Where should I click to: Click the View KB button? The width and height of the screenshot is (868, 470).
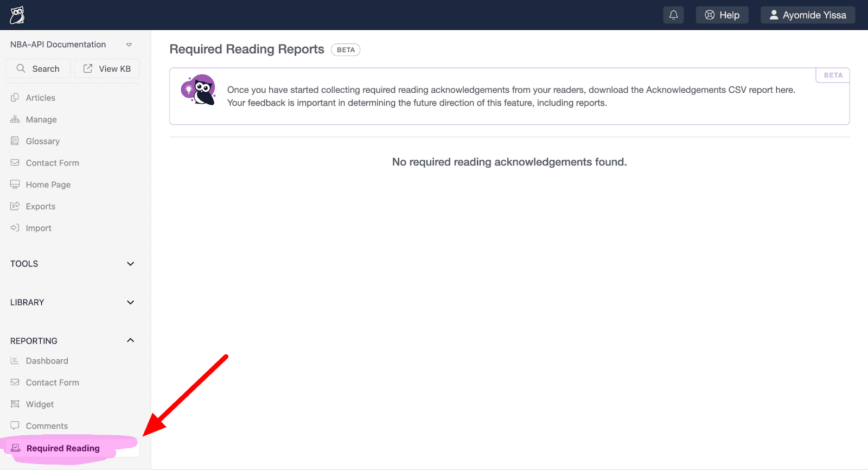point(107,69)
